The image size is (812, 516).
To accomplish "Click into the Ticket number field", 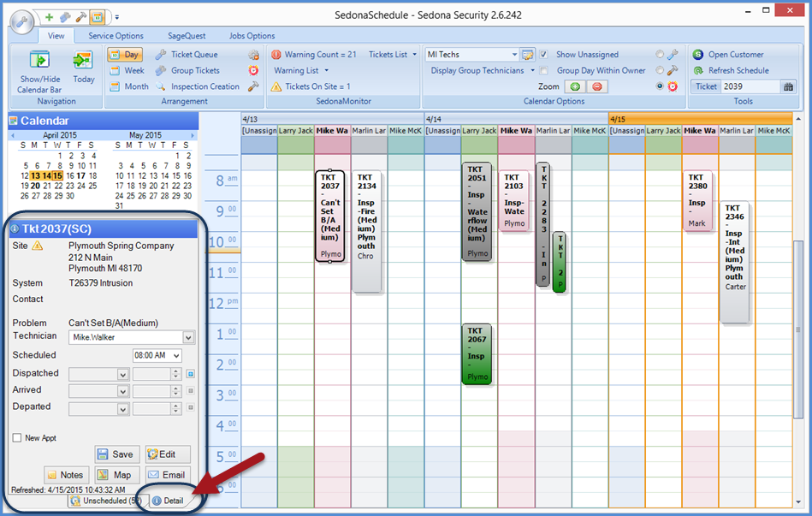I will [750, 86].
